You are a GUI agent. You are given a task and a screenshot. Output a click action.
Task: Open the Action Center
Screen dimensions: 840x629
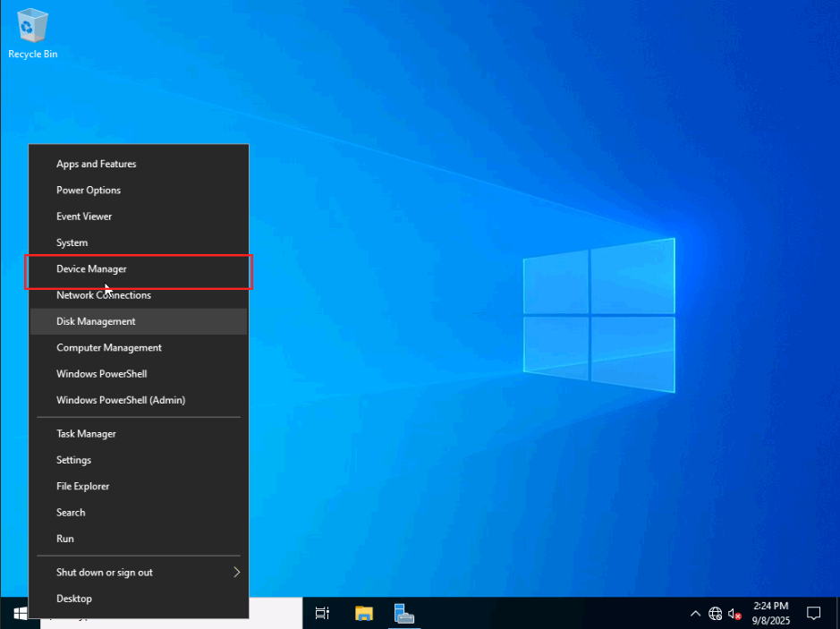[x=813, y=614]
